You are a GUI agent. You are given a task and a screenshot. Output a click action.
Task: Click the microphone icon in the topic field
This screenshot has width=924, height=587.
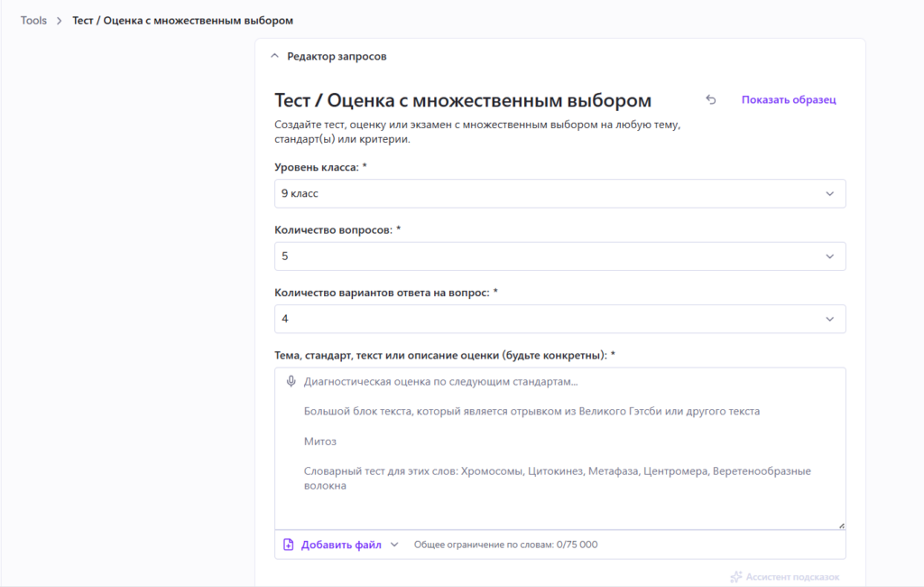(x=291, y=382)
